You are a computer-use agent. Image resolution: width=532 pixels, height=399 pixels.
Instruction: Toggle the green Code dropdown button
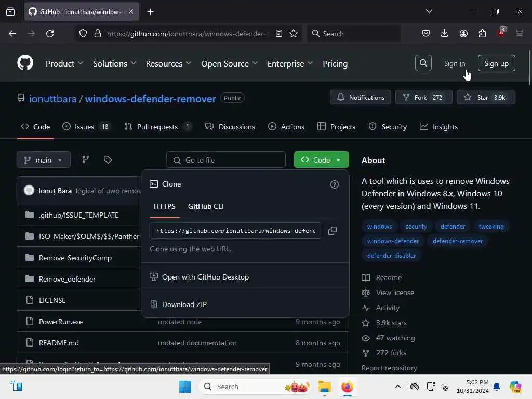click(321, 160)
